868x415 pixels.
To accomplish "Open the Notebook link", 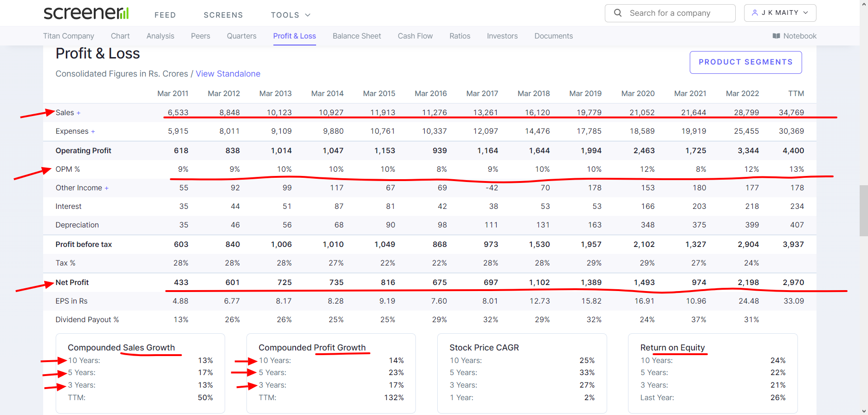I will point(794,36).
